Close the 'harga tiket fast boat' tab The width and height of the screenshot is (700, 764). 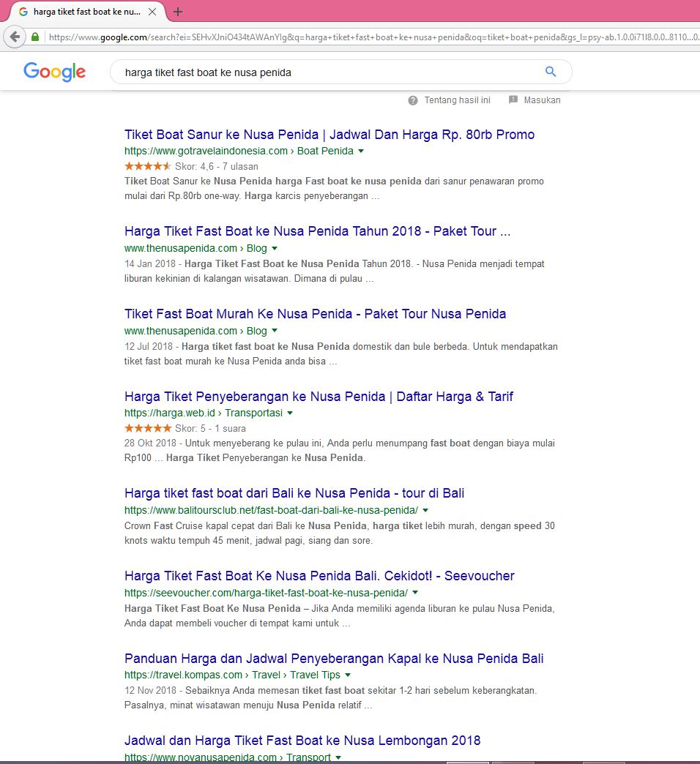(152, 12)
